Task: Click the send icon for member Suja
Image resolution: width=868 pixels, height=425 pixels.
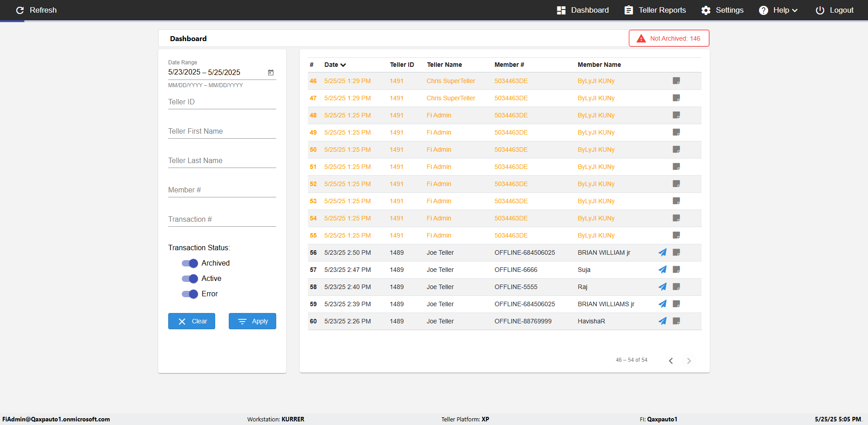Action: (662, 270)
